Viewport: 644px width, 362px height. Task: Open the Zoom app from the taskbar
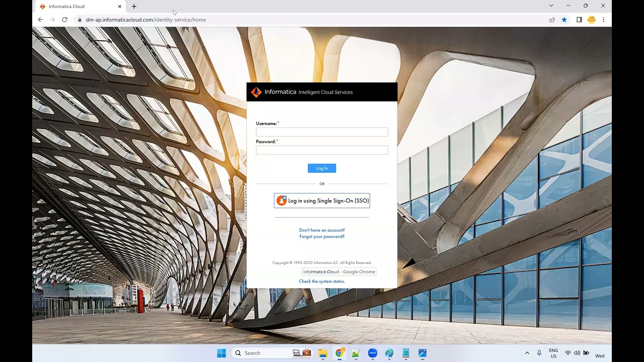pyautogui.click(x=372, y=353)
